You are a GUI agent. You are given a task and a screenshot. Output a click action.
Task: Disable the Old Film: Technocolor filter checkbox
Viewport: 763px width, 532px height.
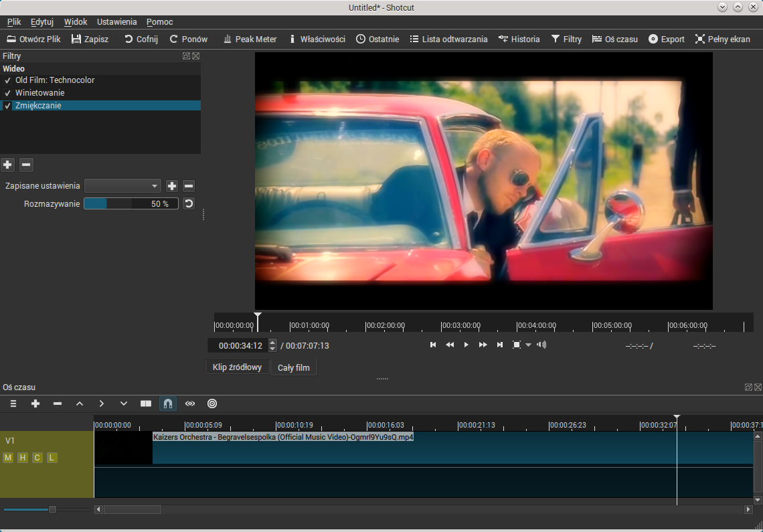[x=7, y=80]
